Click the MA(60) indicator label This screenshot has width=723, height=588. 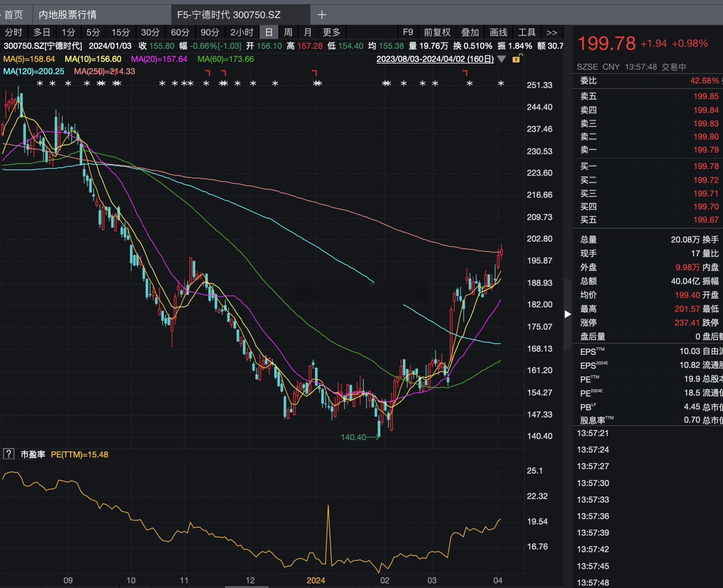pyautogui.click(x=226, y=59)
